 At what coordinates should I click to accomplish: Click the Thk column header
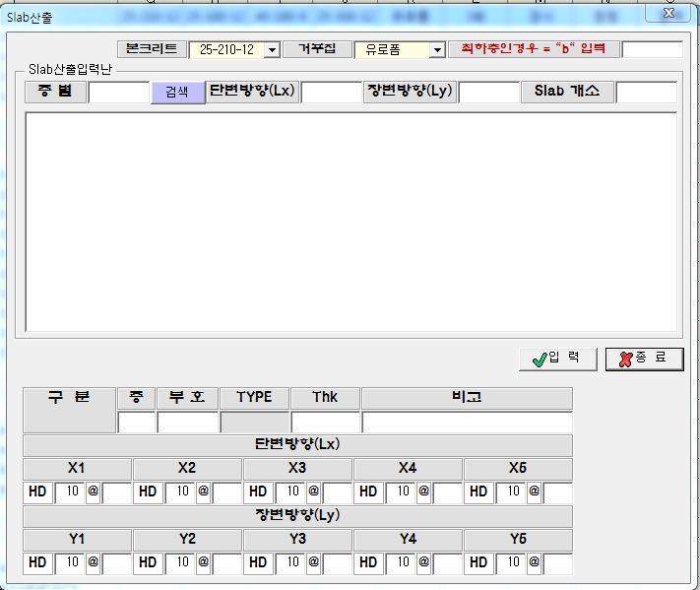(325, 398)
